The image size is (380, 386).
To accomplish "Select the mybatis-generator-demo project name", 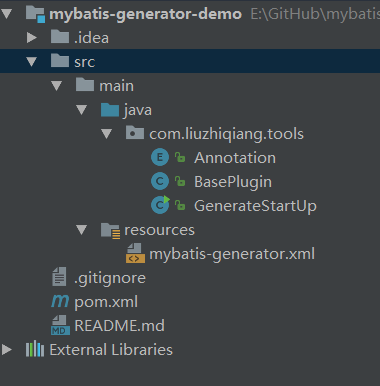I will pos(145,14).
